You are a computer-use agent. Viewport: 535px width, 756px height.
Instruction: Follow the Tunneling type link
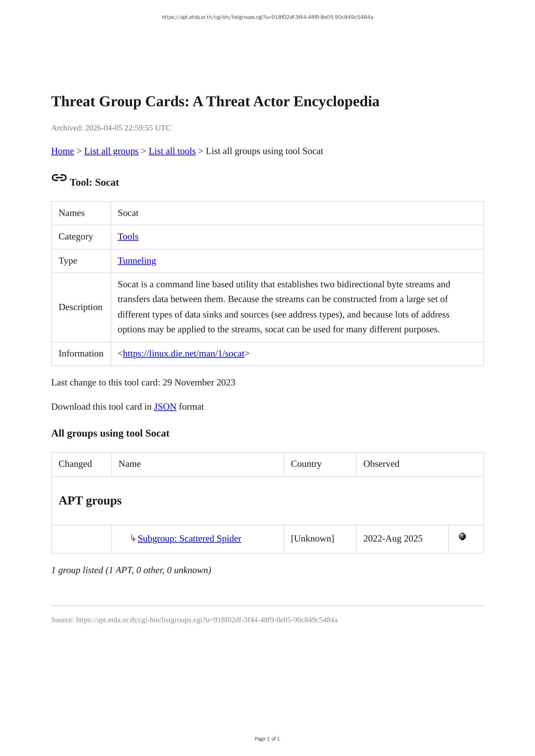pos(137,261)
